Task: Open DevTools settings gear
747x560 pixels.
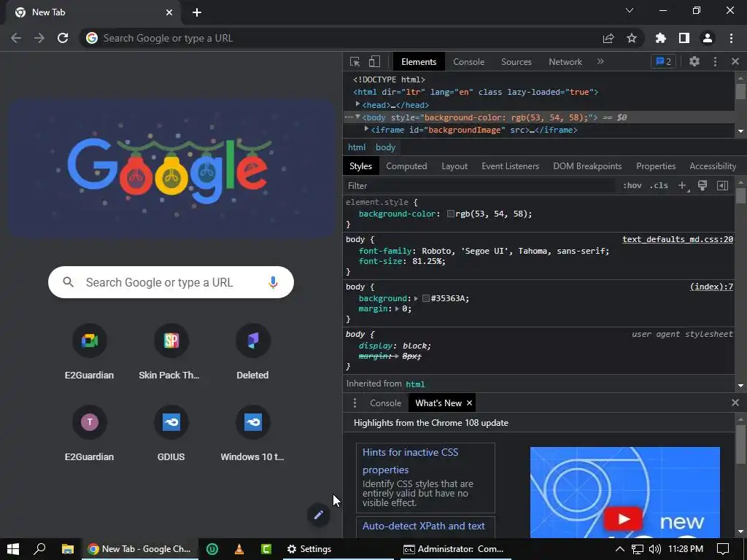Action: click(x=694, y=61)
